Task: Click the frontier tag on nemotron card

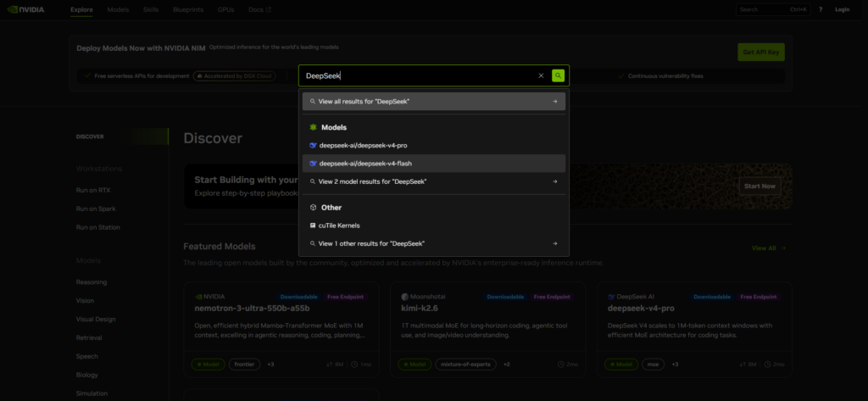Action: [x=244, y=365]
